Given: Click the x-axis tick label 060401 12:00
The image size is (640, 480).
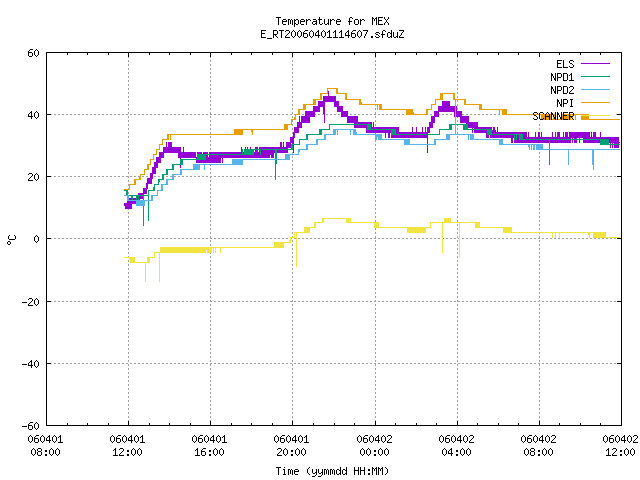Looking at the screenshot, I should click(127, 446).
